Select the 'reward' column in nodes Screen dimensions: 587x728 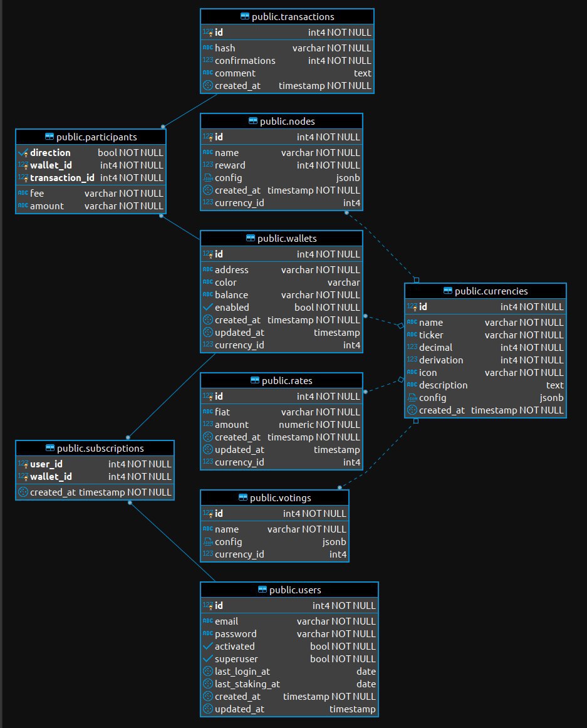point(281,165)
